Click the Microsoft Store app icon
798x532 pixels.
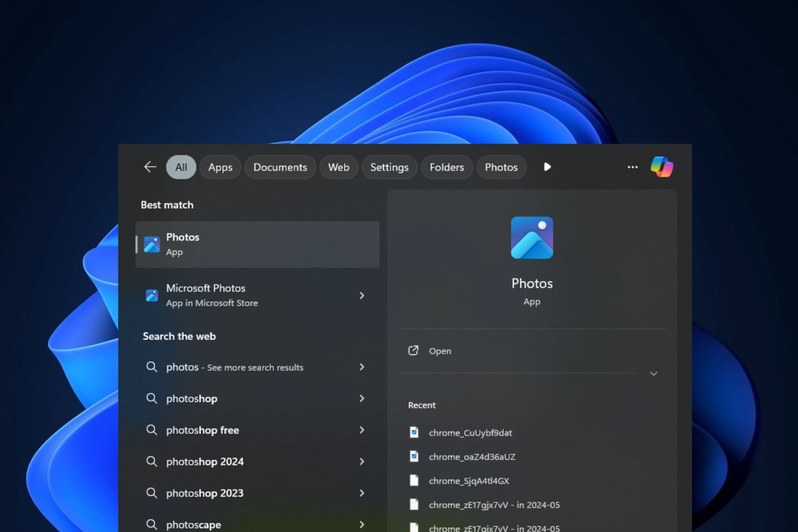point(151,295)
